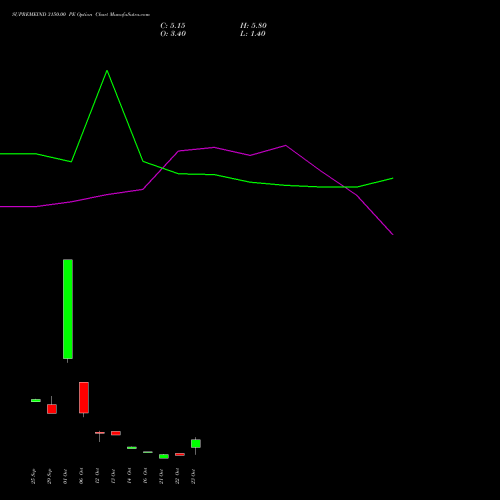Select the green candle above 23 Oct
Image resolution: width=500 pixels, height=500 pixels.
point(196,444)
